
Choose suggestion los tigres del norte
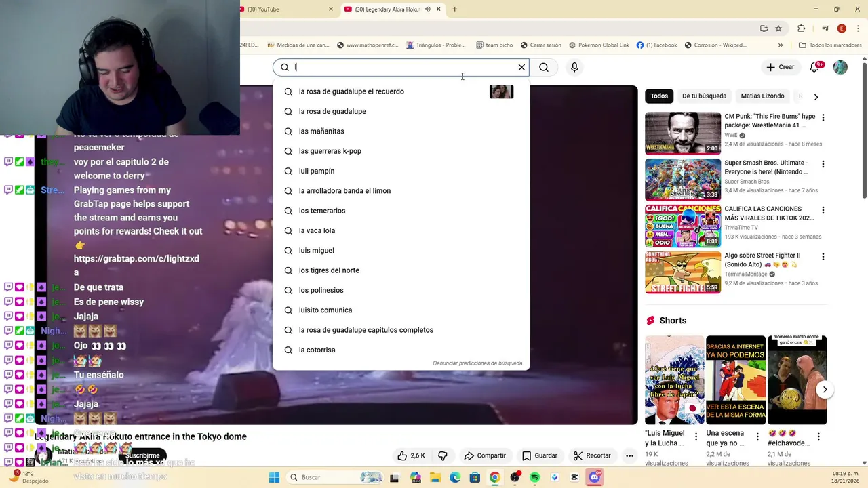click(401, 270)
